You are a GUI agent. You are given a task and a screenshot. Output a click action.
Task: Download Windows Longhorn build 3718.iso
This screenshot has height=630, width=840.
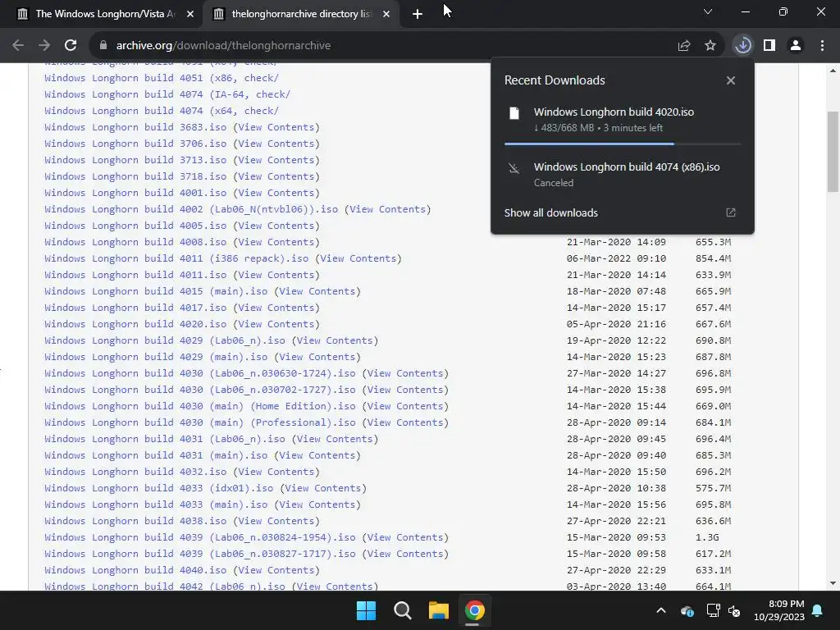135,176
